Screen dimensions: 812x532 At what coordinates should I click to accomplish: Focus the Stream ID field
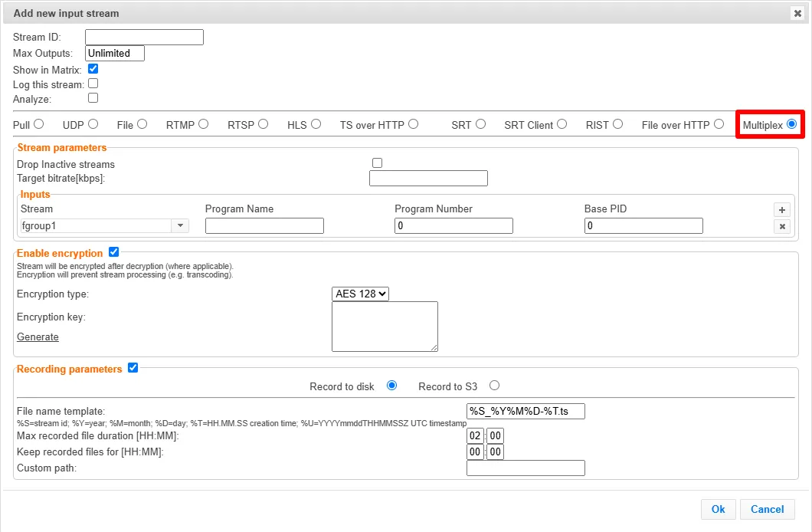145,38
